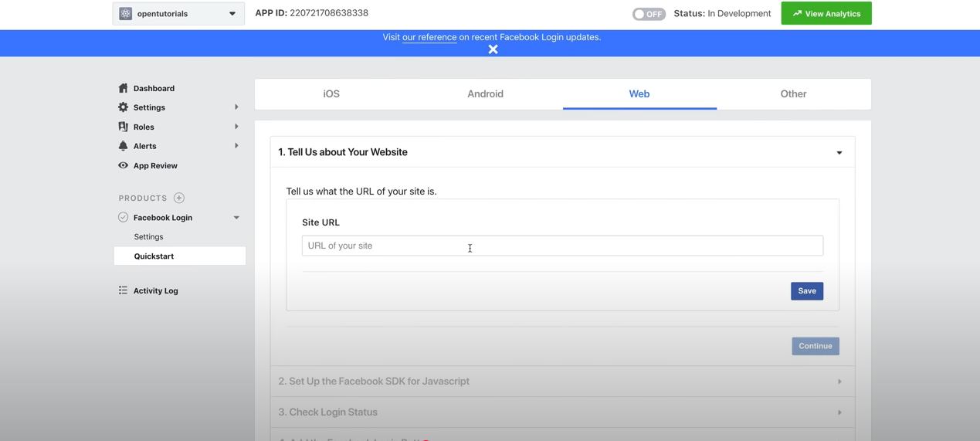Click the App Review eye icon
This screenshot has height=441, width=980.
(x=123, y=165)
